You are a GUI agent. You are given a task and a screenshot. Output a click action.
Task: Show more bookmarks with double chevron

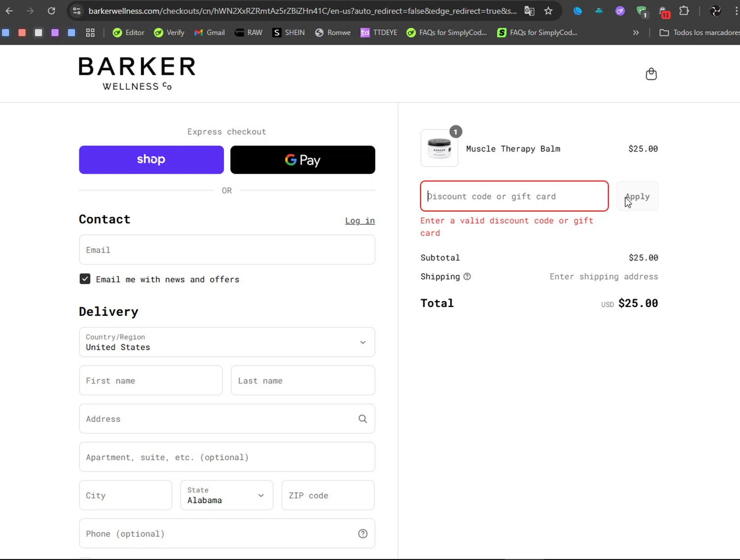636,33
